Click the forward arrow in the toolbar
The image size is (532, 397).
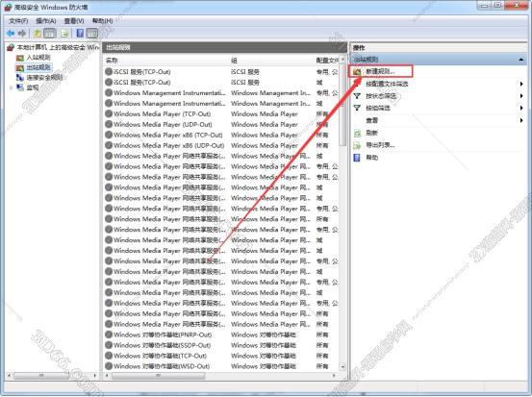[x=22, y=34]
